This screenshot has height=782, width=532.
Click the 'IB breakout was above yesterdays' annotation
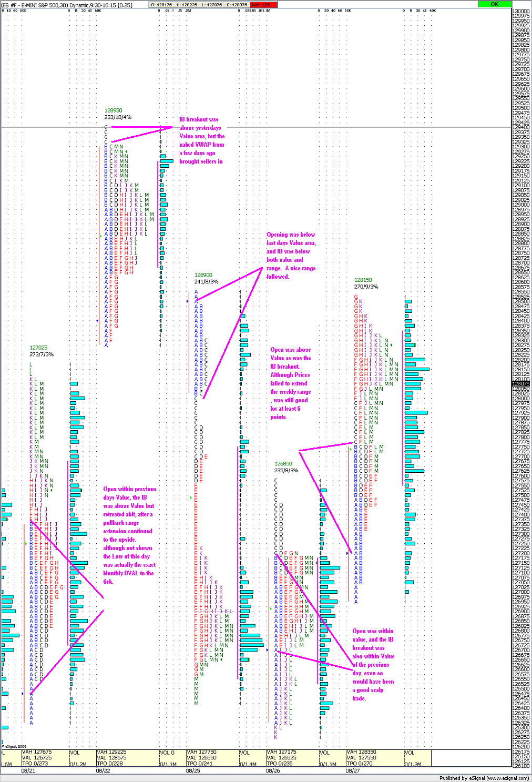[x=202, y=140]
